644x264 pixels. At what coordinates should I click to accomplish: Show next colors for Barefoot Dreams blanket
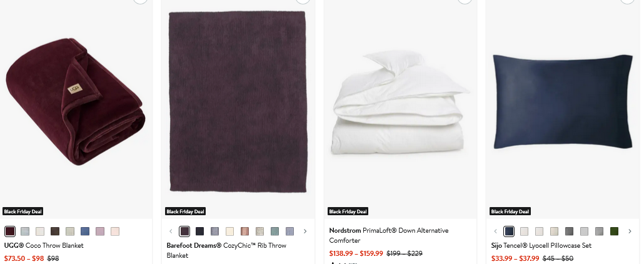click(x=305, y=231)
